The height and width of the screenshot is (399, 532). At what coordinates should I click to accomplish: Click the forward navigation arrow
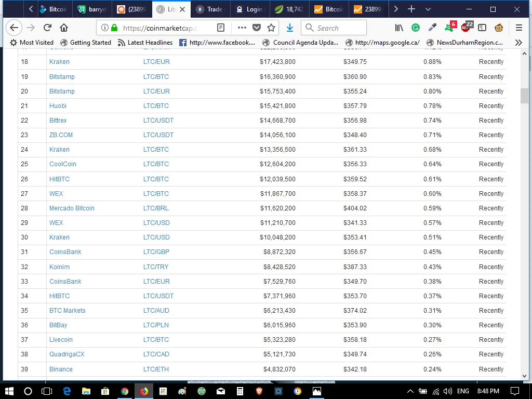31,28
